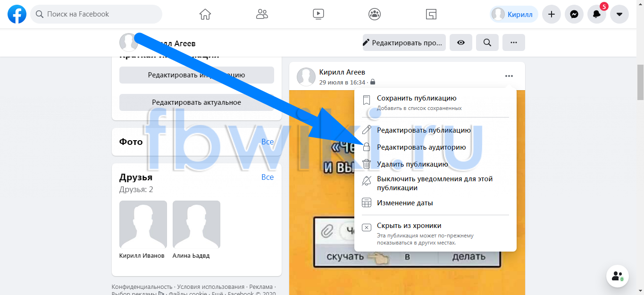
Task: Click the Редактировать про... button
Action: pyautogui.click(x=404, y=42)
